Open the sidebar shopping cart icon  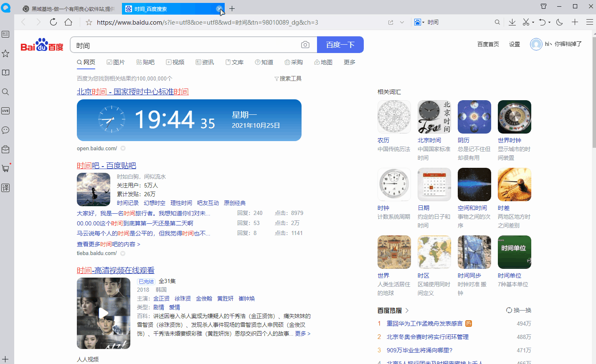(5, 168)
